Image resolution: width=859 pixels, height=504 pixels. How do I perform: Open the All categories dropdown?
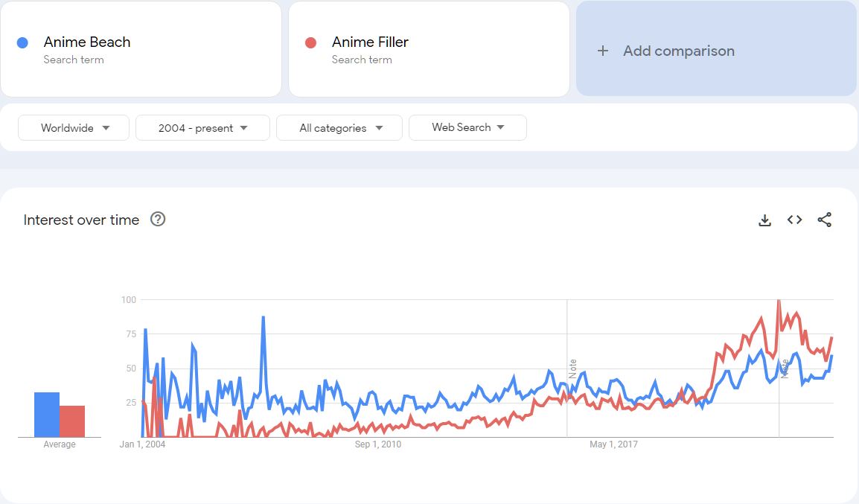339,127
